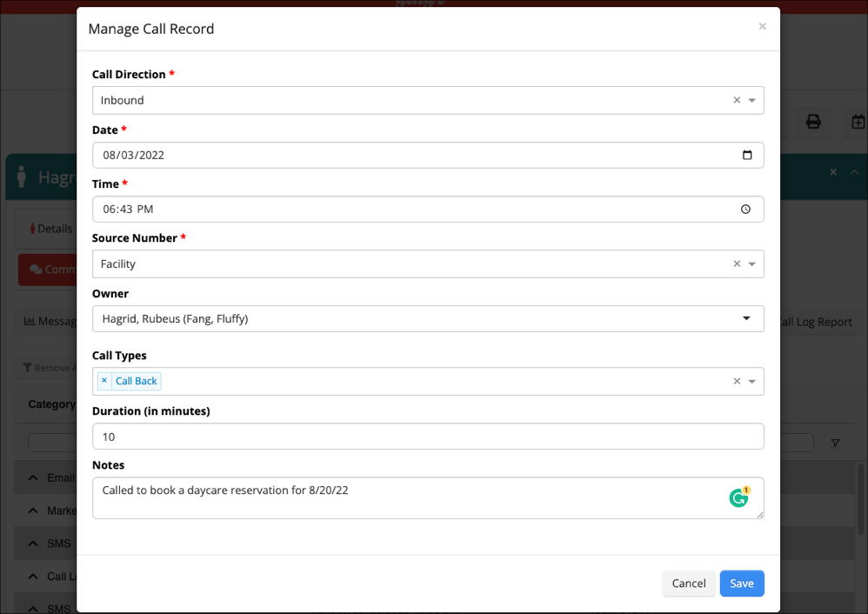The height and width of the screenshot is (614, 868).
Task: Open the Details tab in background
Action: click(50, 229)
